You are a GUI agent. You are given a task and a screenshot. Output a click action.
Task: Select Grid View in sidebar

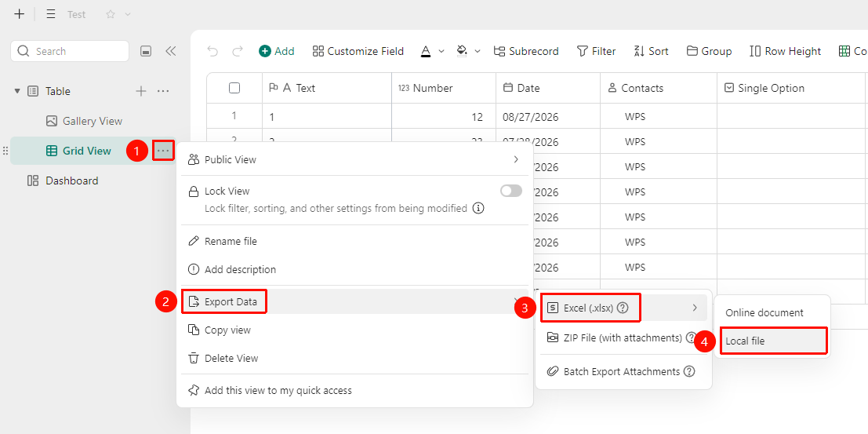[78, 151]
